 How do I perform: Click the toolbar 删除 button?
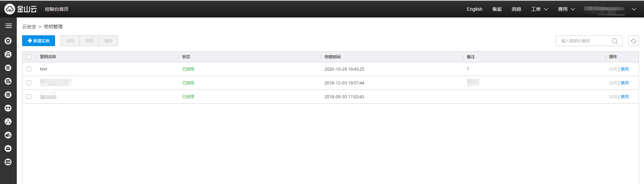tap(108, 41)
